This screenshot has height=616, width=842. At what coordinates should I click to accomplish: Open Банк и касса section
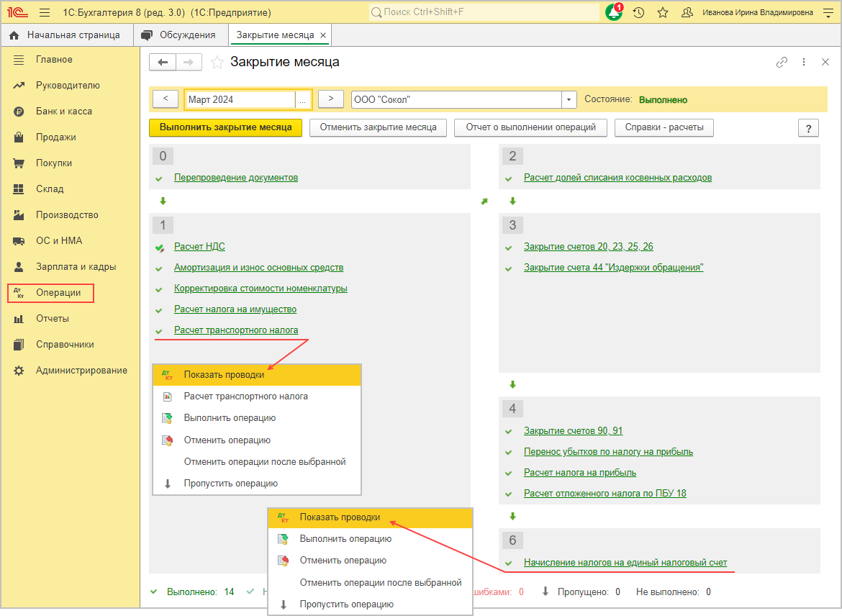[x=64, y=111]
